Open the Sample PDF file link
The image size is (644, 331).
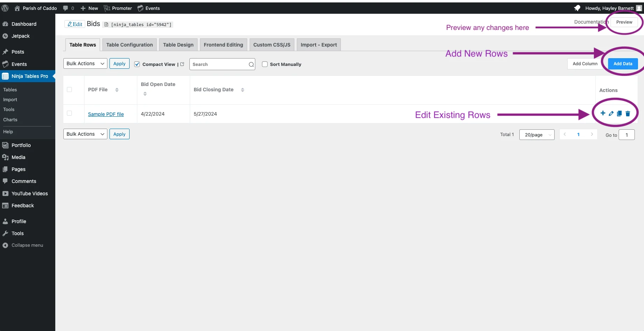pyautogui.click(x=106, y=114)
